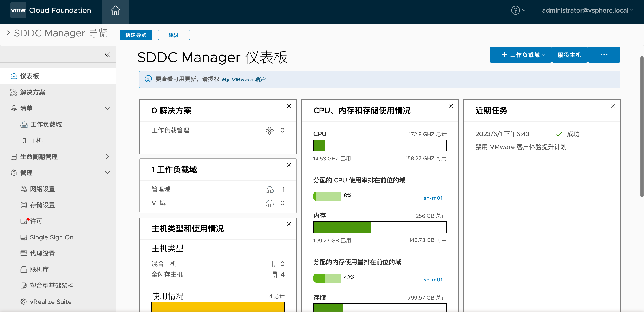Click the 42% memory domain bar
The width and height of the screenshot is (644, 312).
coord(327,278)
